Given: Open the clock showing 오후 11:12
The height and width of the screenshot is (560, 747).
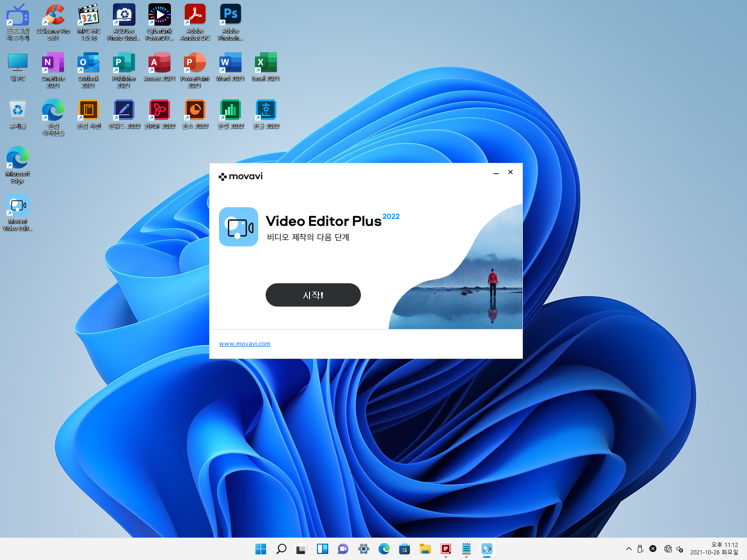Looking at the screenshot, I should (x=714, y=548).
